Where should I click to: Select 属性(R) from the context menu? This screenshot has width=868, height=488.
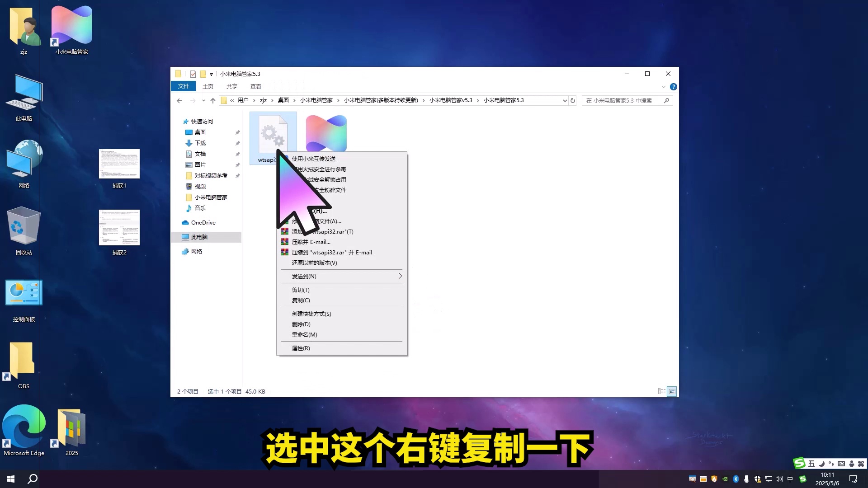coord(301,348)
